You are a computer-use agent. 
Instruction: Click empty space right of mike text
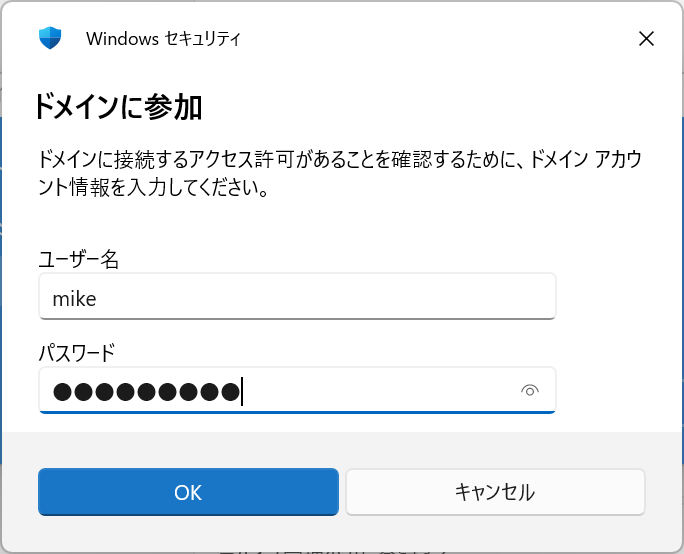pos(330,297)
